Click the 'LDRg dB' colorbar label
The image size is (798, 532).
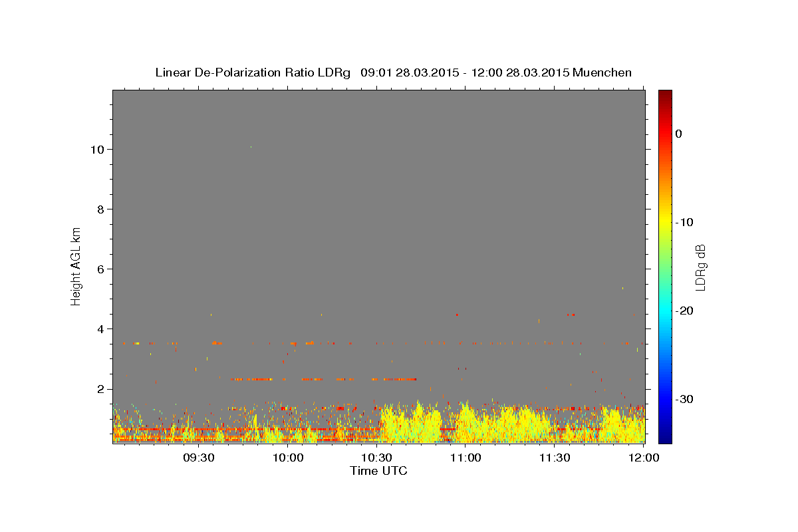(x=700, y=267)
